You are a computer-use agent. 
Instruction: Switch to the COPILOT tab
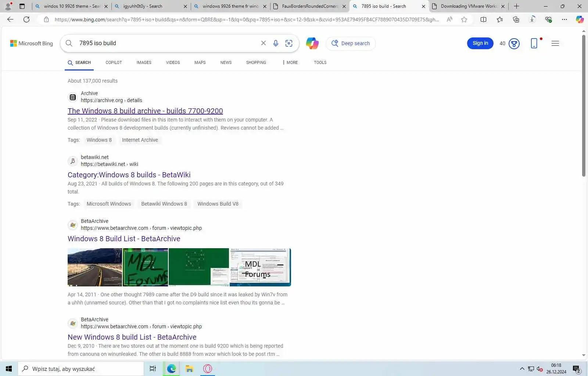point(114,62)
